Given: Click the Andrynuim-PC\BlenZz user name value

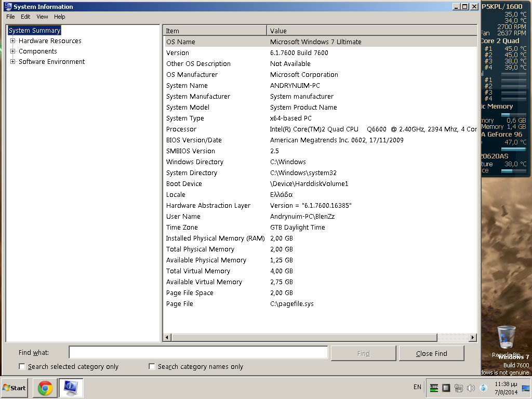Looking at the screenshot, I should coord(302,216).
